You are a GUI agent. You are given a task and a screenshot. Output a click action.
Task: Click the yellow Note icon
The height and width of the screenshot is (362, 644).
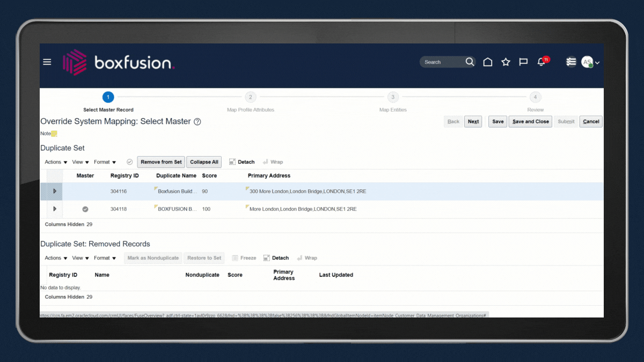tap(54, 134)
